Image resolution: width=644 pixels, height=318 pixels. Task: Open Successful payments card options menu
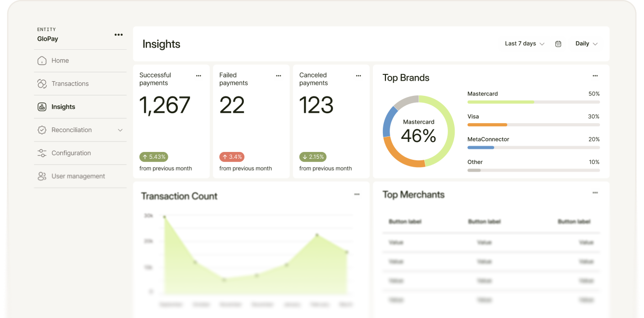(199, 75)
